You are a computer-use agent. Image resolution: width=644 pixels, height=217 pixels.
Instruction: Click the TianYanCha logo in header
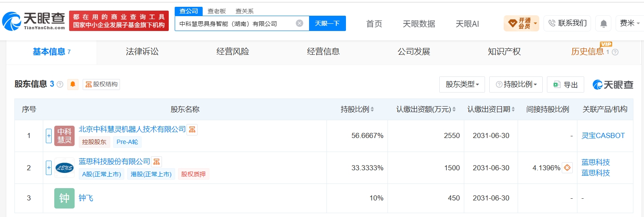(x=34, y=20)
